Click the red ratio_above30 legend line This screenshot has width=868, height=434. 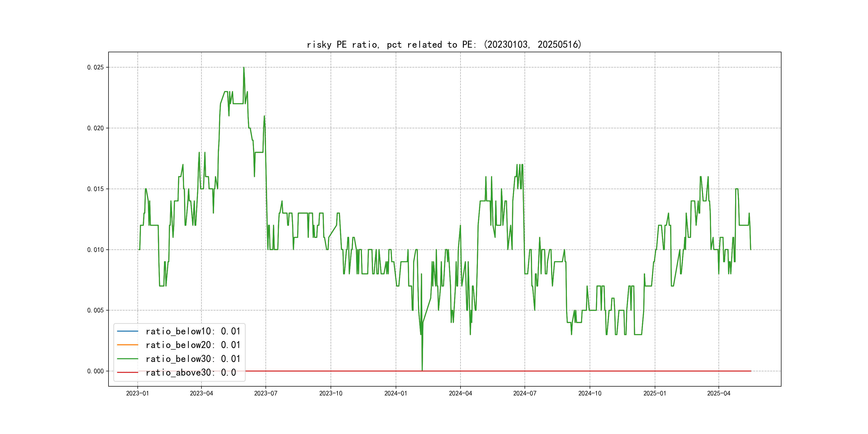coord(127,373)
